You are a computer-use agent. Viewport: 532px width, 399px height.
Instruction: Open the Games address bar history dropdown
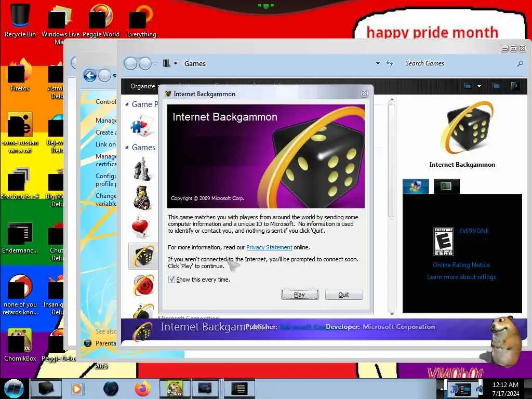pos(378,63)
